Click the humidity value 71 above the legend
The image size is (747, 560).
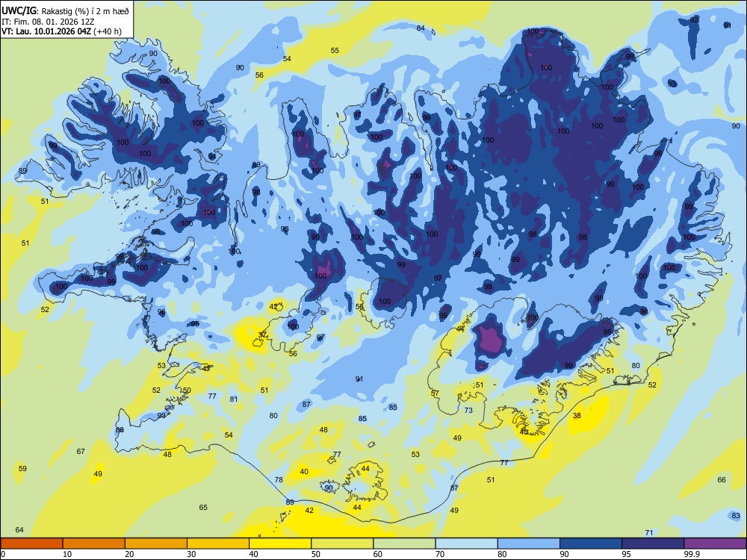(649, 533)
